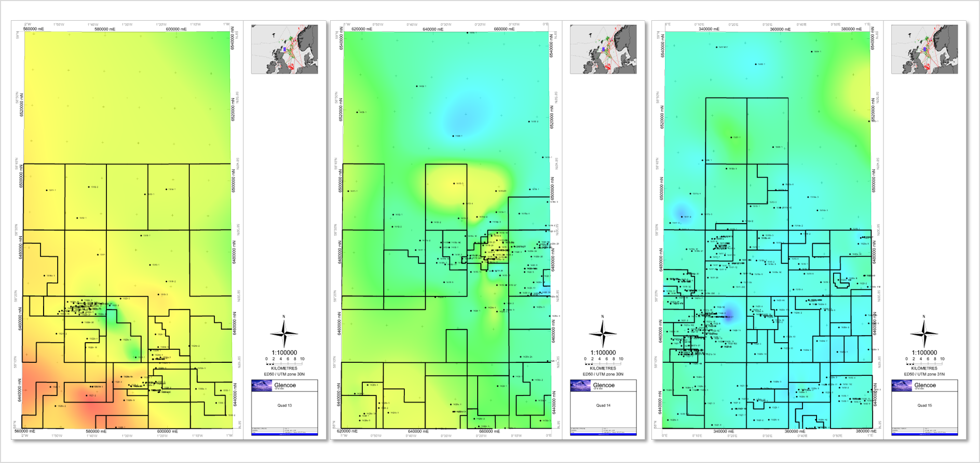The height and width of the screenshot is (463, 980).
Task: Click the "Quad 15" title label
Action: [924, 405]
